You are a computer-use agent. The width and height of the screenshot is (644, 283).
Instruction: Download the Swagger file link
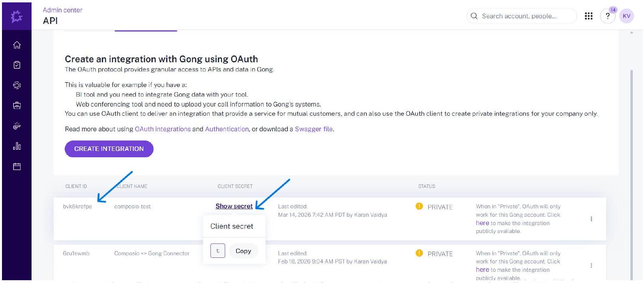(314, 129)
